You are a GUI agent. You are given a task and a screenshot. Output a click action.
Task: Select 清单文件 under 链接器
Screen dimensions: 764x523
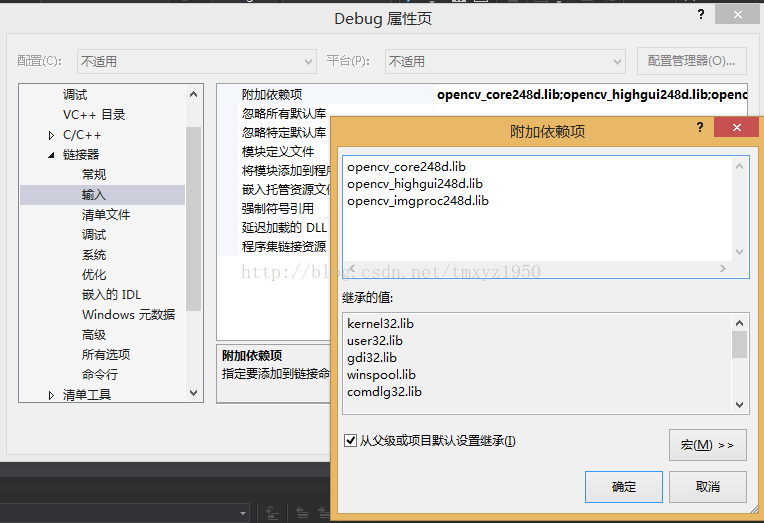(x=106, y=215)
